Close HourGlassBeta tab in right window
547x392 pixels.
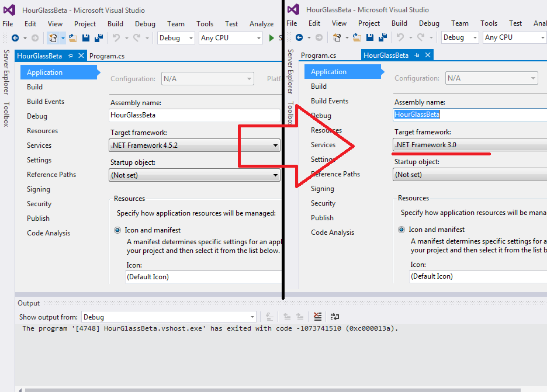click(428, 55)
